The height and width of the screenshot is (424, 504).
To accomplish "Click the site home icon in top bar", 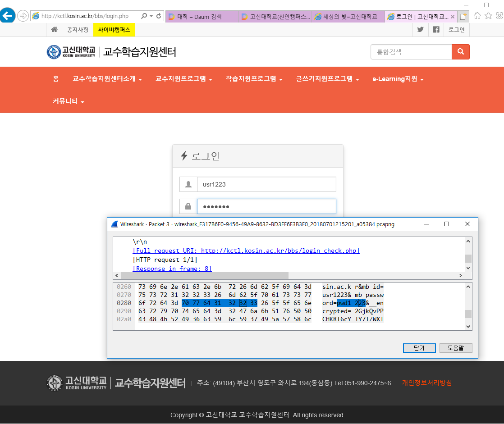I will tap(54, 30).
